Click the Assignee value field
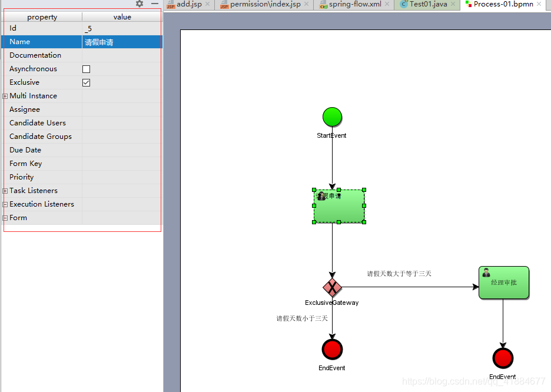The image size is (551, 392). tap(122, 109)
